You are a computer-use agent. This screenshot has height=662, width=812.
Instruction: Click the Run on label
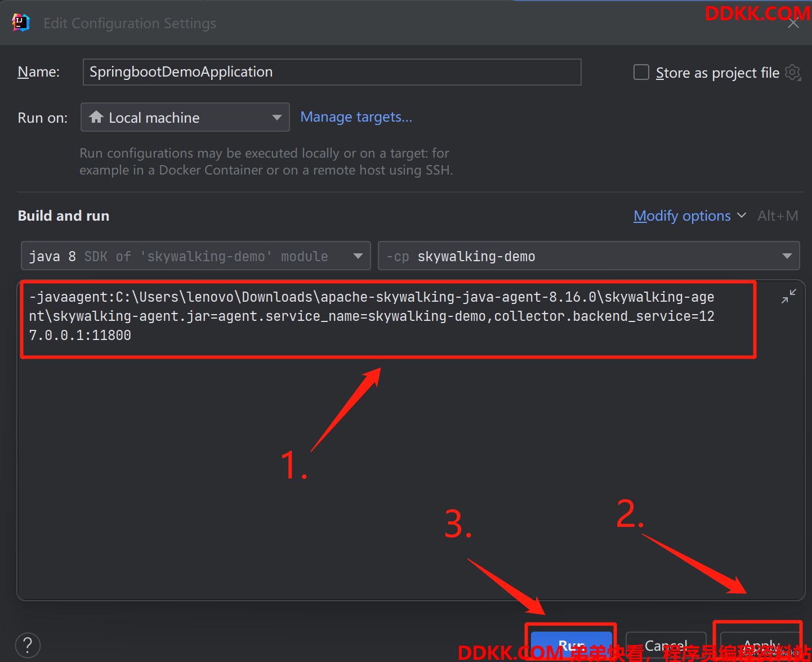coord(43,118)
